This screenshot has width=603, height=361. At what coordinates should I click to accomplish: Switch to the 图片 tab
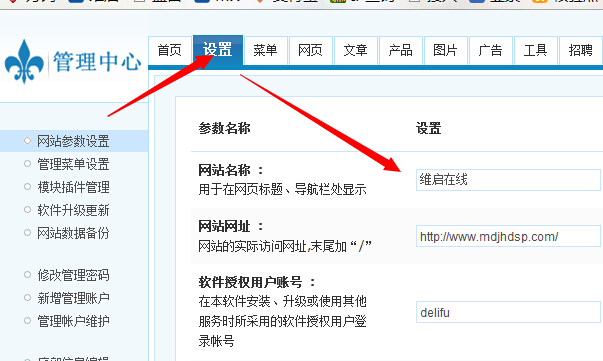pyautogui.click(x=445, y=50)
